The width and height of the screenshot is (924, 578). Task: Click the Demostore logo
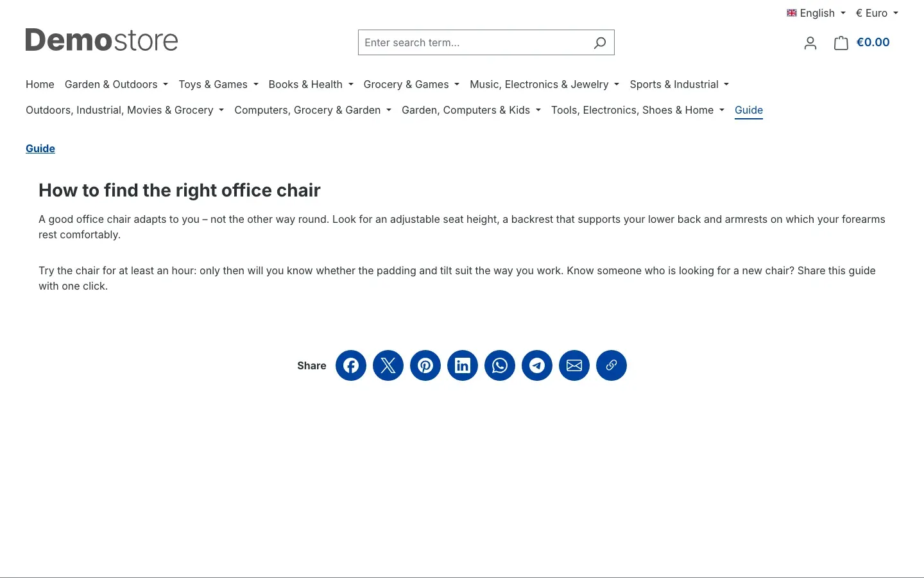102,40
